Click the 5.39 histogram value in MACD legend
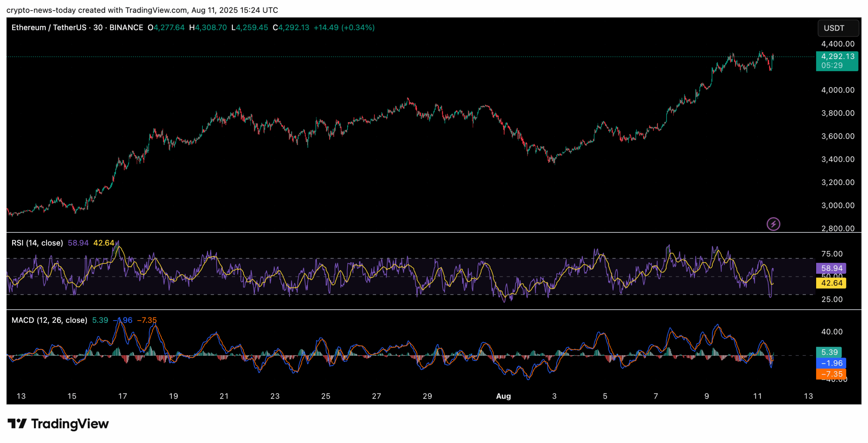This screenshot has width=868, height=443. (100, 320)
